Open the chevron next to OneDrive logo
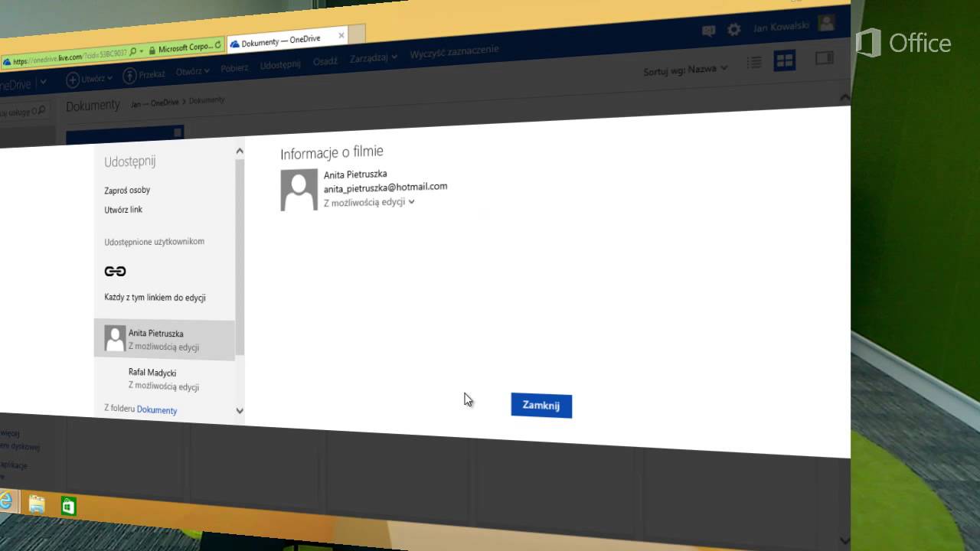This screenshot has width=980, height=551. [43, 82]
